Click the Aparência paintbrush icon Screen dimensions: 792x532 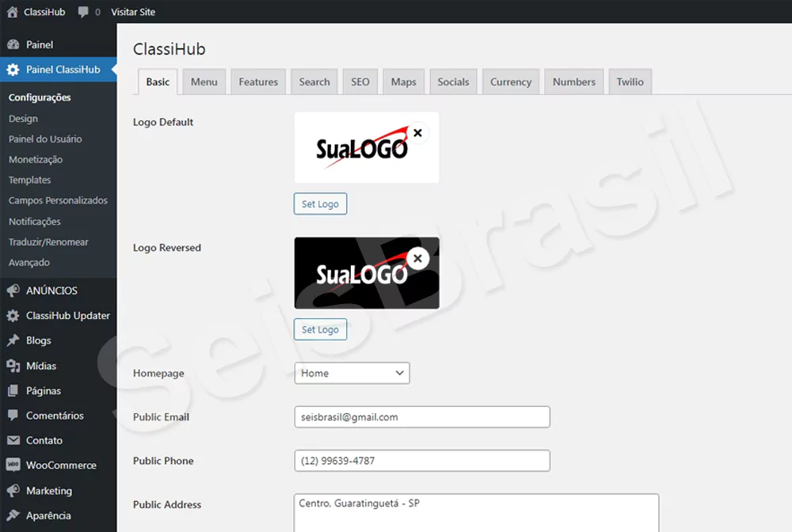click(x=13, y=515)
